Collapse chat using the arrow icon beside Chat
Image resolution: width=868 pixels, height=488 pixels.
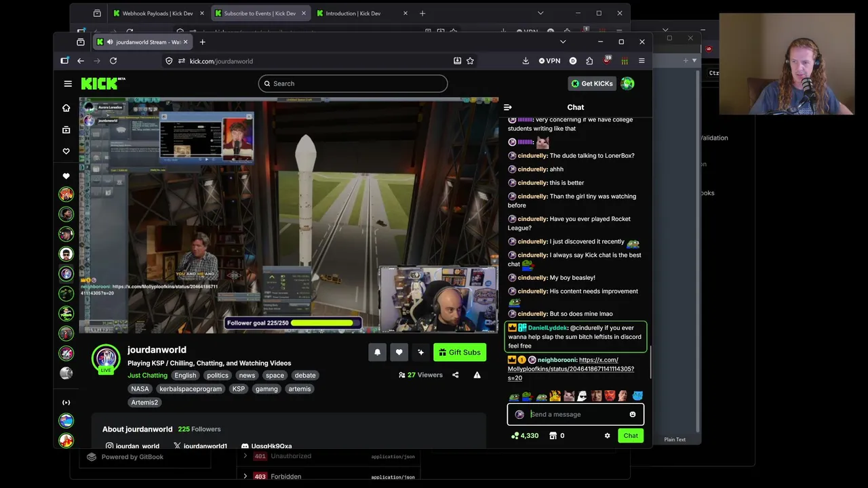508,107
